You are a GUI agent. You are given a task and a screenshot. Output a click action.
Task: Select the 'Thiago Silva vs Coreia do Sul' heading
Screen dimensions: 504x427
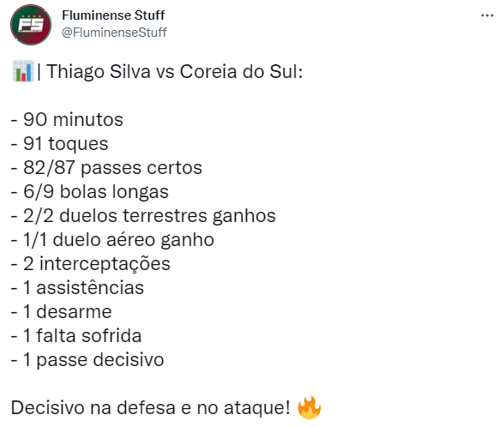(x=175, y=71)
